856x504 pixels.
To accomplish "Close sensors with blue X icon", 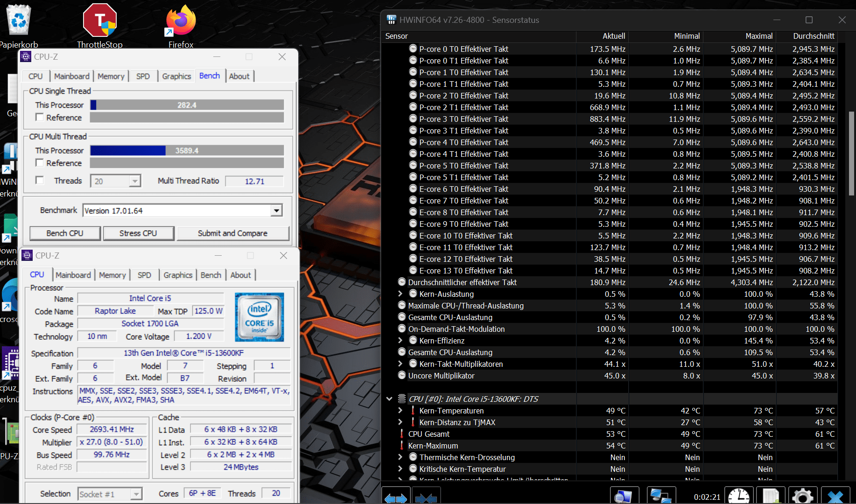I will (x=835, y=496).
